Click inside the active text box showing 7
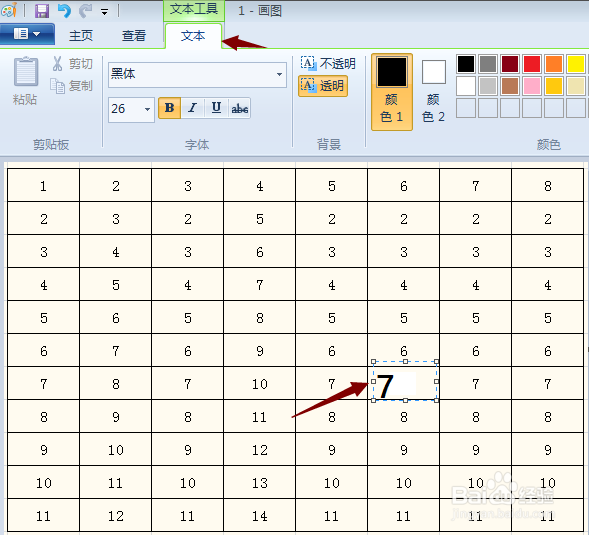 (405, 381)
